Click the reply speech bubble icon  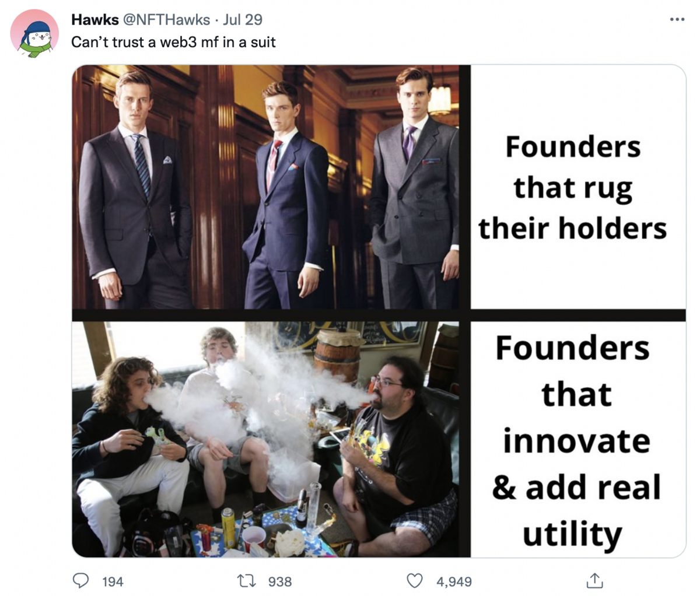[80, 581]
